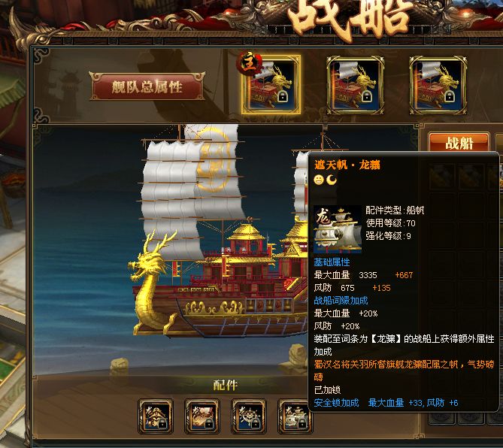Open the 舰队总属性 fleet attributes button
Image resolution: width=503 pixels, height=448 pixels.
pos(147,86)
